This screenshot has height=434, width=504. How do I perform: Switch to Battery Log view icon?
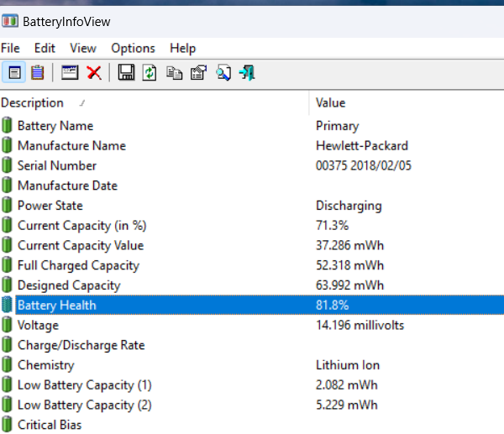tap(37, 72)
